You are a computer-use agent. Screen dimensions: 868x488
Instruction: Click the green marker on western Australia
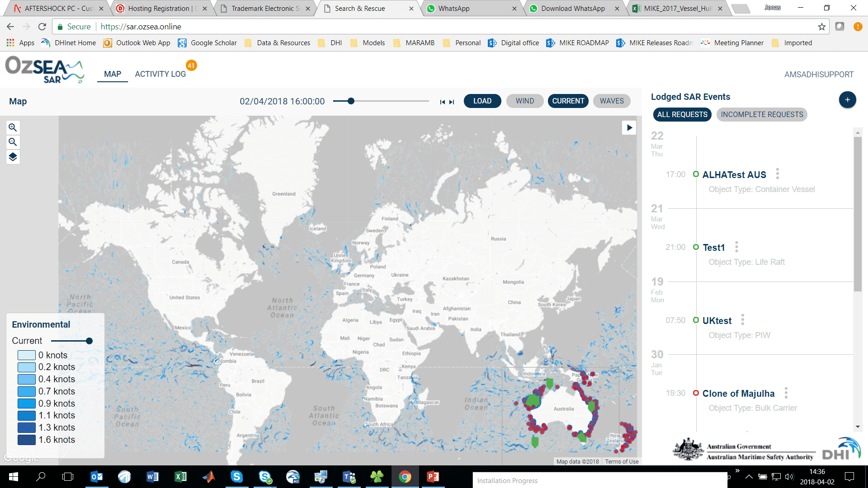coord(533,400)
